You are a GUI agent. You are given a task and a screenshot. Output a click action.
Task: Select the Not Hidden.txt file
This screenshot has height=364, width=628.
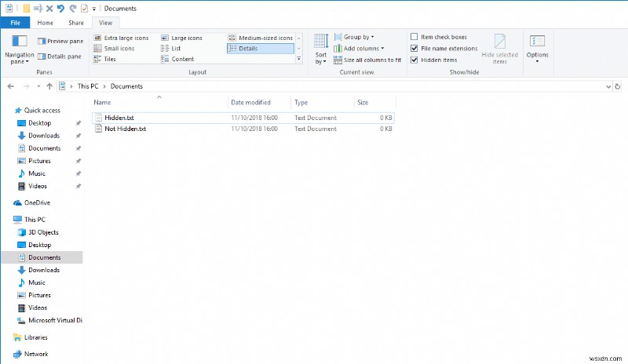(x=243, y=129)
